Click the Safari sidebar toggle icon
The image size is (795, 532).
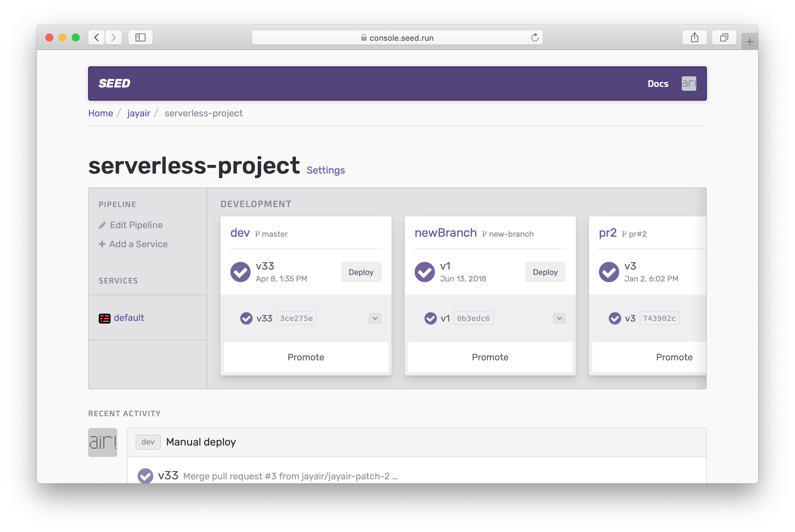pos(140,37)
